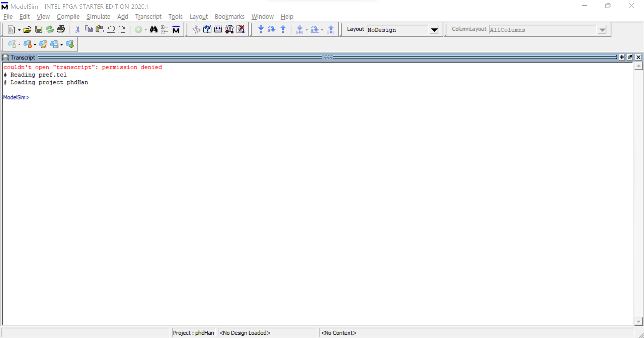Click the green Add selected icon
644x338 pixels.
pyautogui.click(x=138, y=30)
